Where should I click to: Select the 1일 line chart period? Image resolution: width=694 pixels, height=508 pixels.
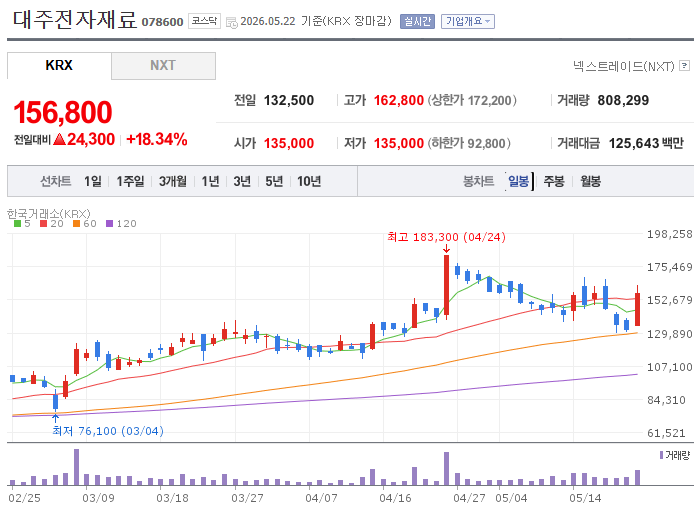tap(93, 181)
